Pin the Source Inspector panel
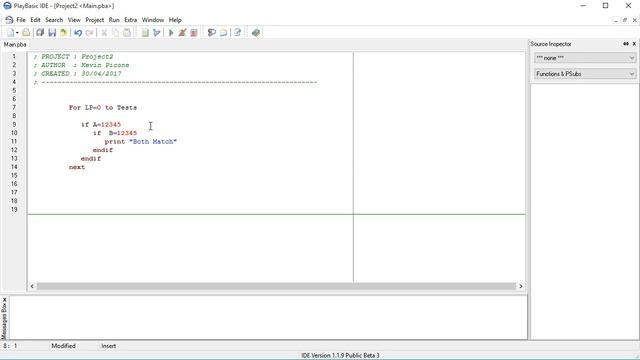Viewport: 640px width, 360px height. point(626,44)
